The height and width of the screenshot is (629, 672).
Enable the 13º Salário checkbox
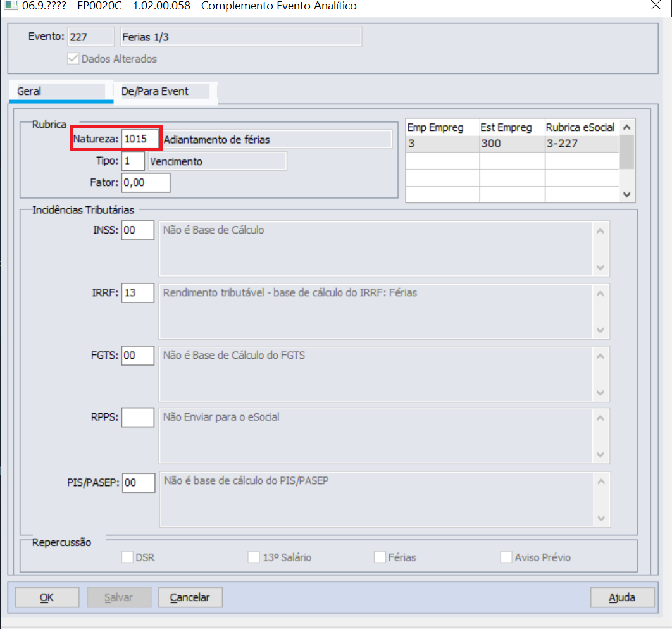254,557
